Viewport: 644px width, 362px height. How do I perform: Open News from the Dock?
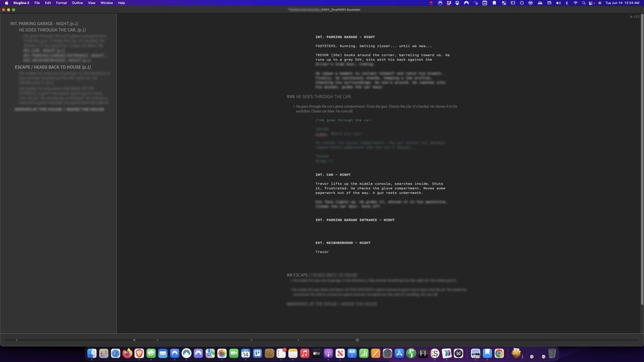(340, 353)
